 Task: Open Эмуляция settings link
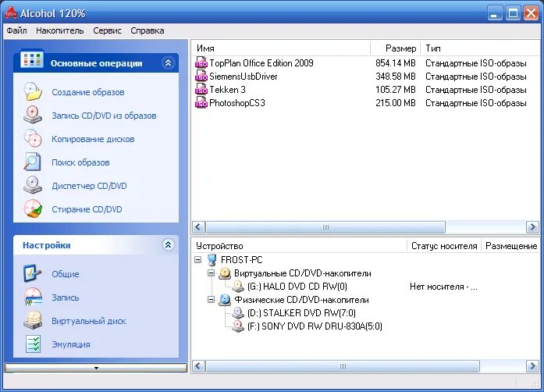tap(71, 344)
